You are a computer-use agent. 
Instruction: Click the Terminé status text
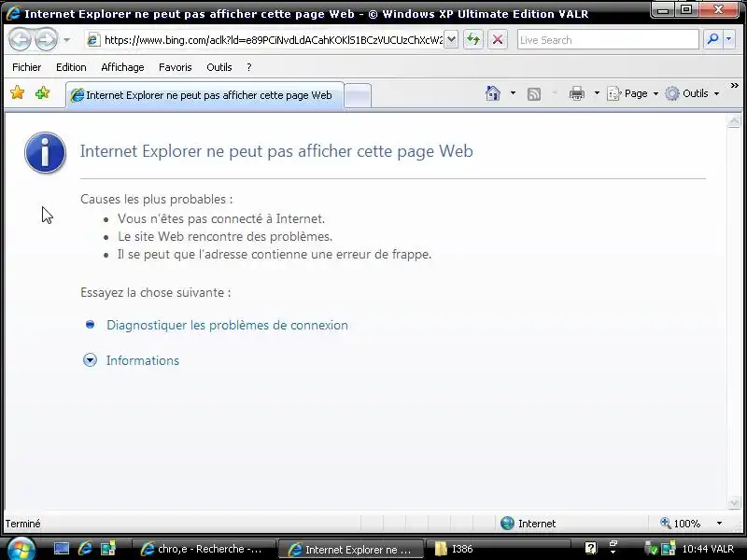click(22, 524)
